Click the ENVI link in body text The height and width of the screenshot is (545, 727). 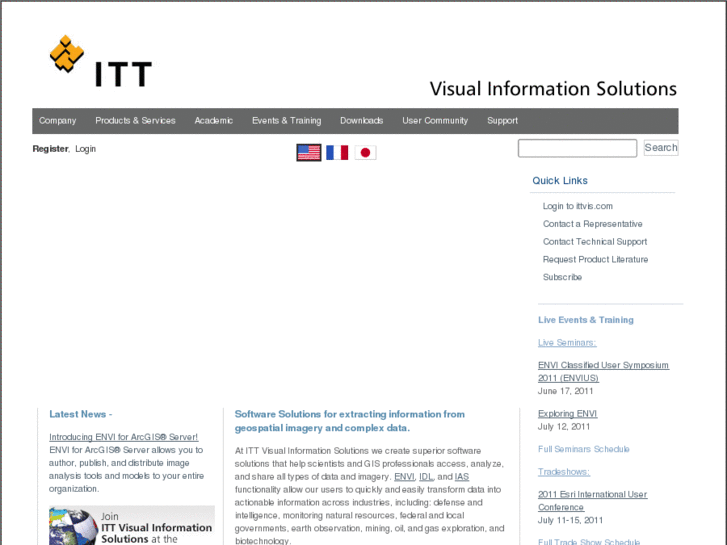tap(404, 477)
